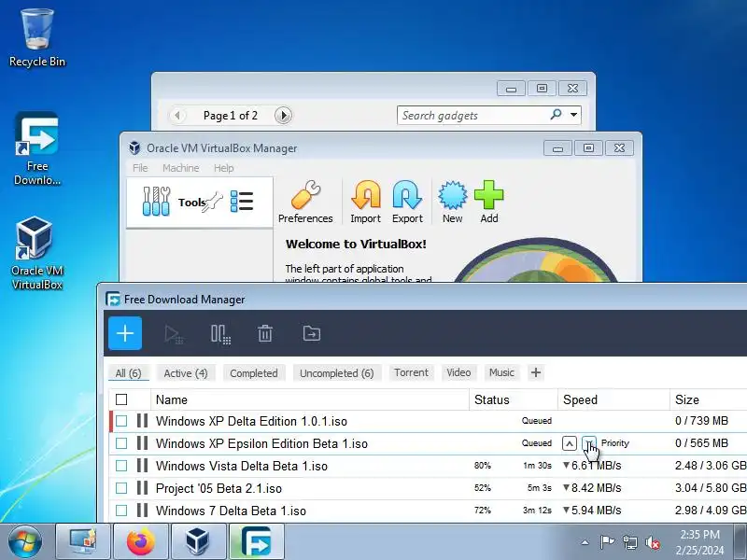Check Windows 7 Delta Beta 1.iso checkbox

[x=121, y=510]
